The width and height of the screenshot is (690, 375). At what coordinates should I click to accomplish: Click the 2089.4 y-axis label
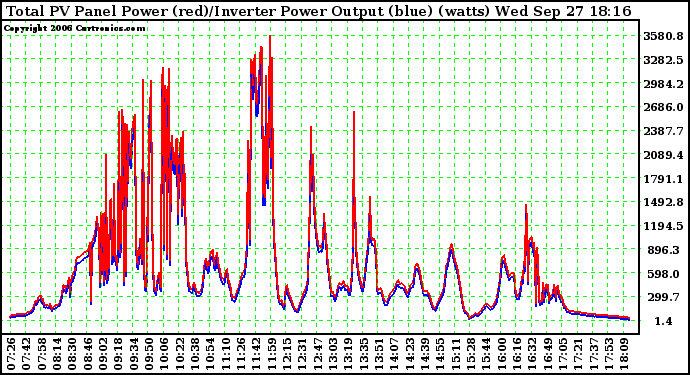663,155
